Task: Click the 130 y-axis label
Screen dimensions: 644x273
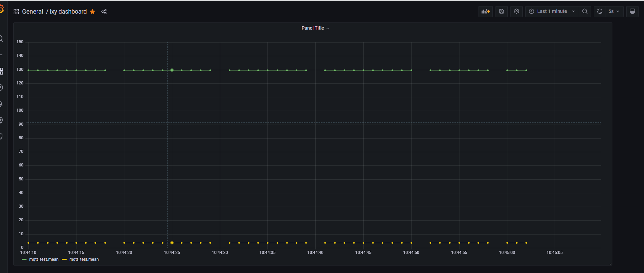Action: tap(20, 69)
